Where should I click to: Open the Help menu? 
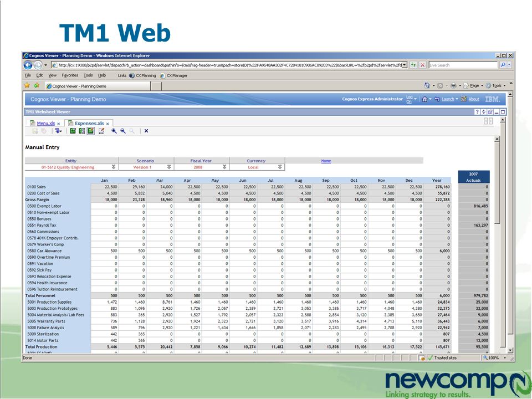[102, 75]
